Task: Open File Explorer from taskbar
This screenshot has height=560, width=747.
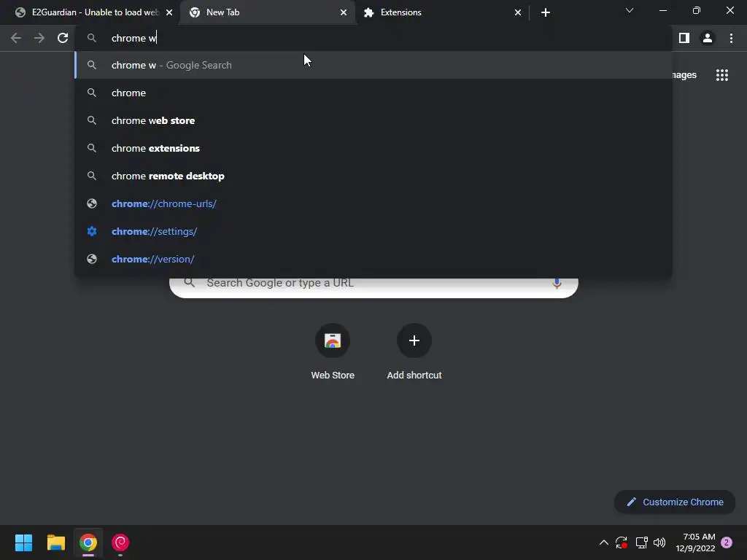Action: point(55,542)
